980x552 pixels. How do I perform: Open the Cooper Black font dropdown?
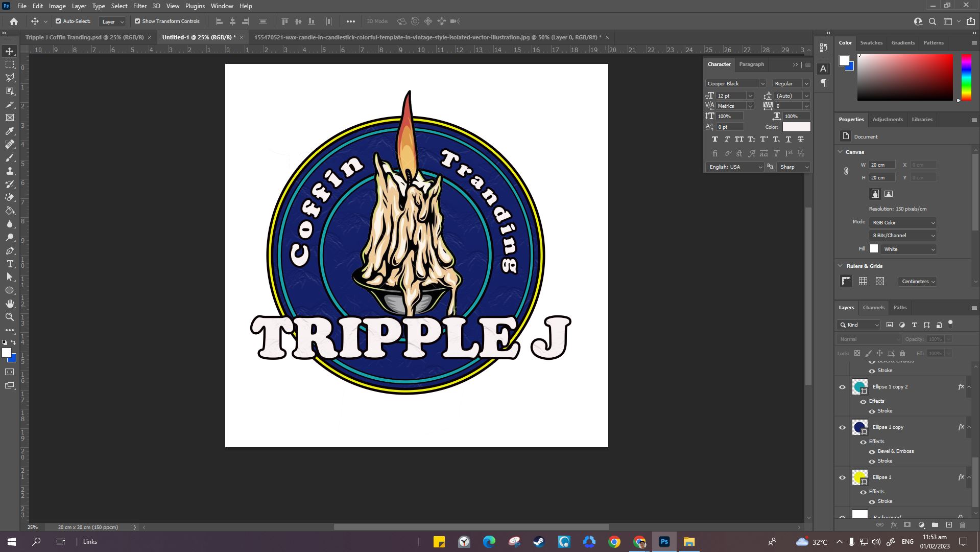click(x=735, y=83)
